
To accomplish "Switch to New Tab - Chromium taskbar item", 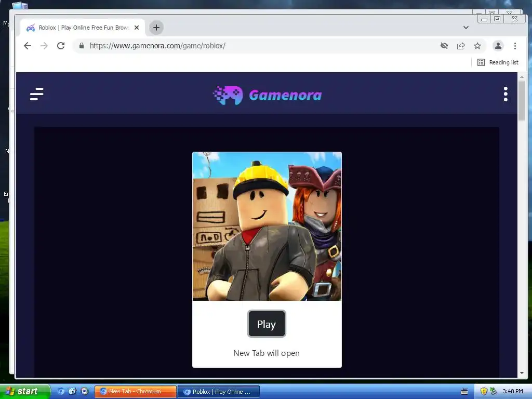I will (x=136, y=392).
